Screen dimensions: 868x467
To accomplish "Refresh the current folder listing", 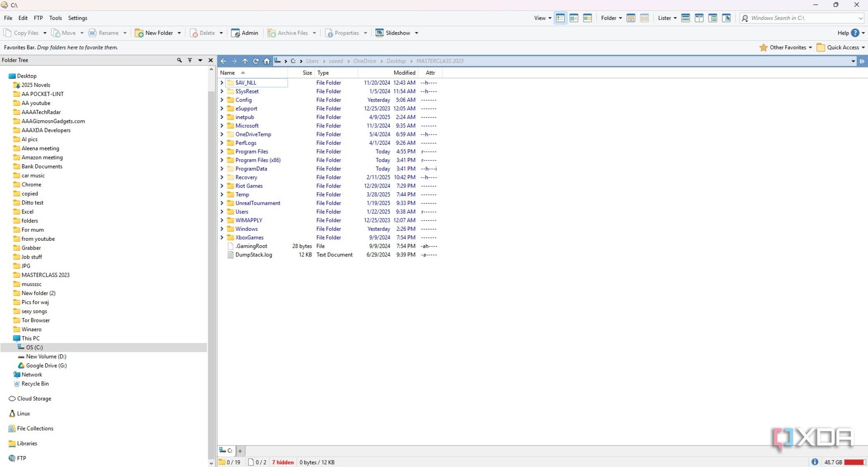I will tap(256, 61).
